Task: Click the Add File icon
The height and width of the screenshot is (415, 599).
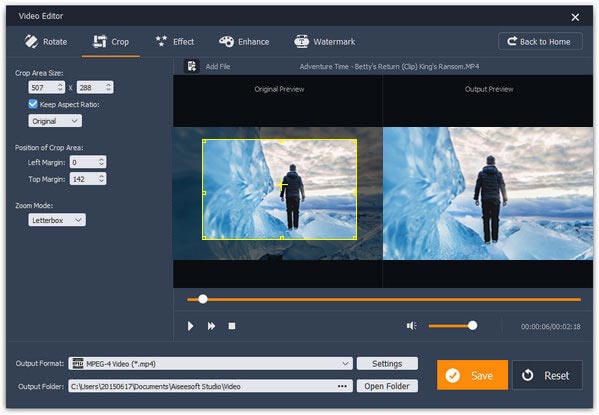Action: tap(191, 66)
